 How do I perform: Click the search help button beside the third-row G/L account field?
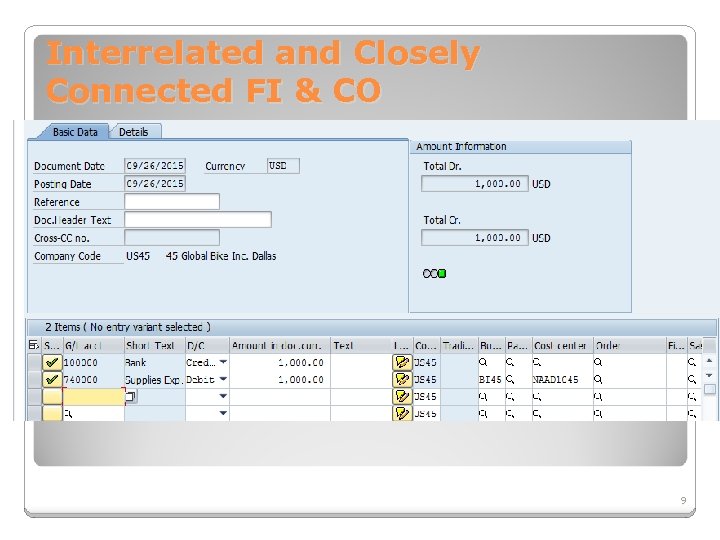tap(131, 396)
